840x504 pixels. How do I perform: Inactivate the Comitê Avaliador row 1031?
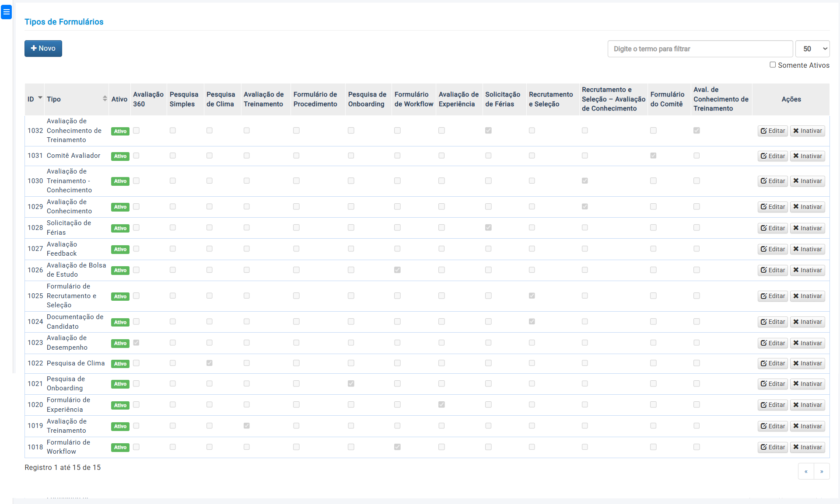point(807,156)
